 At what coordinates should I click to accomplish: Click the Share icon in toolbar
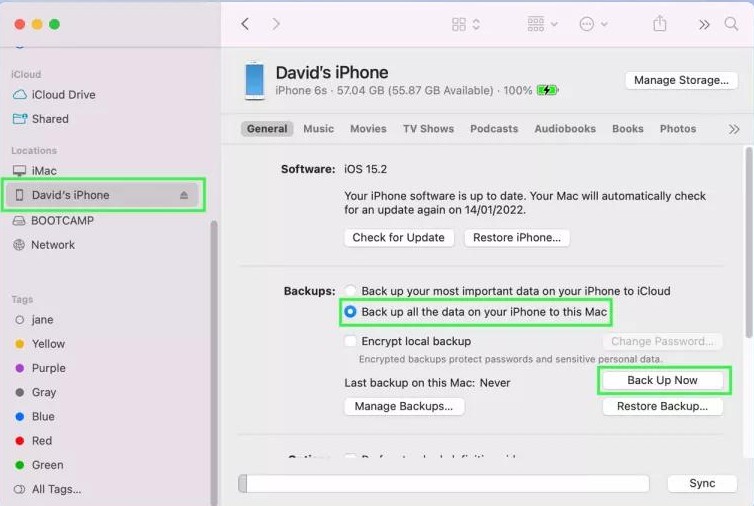660,24
